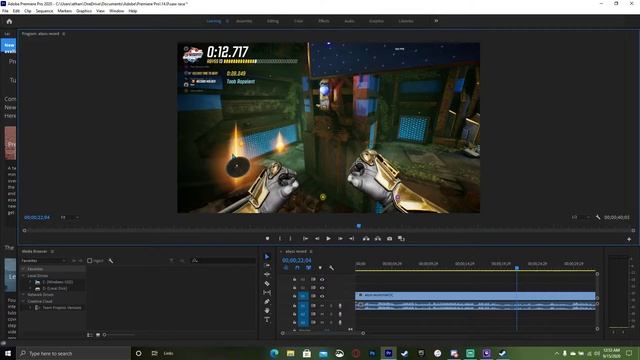Open the Program monitor zoom level dropdown
640x360 pixels.
(69, 218)
